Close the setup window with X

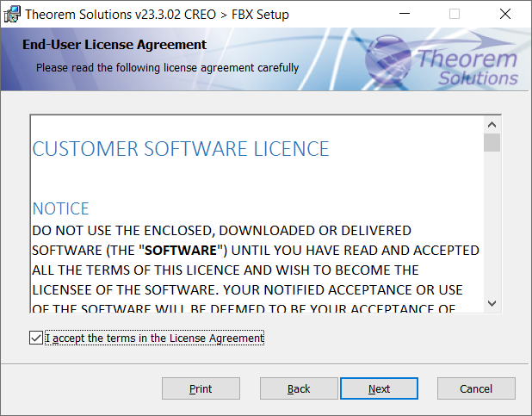(x=505, y=14)
